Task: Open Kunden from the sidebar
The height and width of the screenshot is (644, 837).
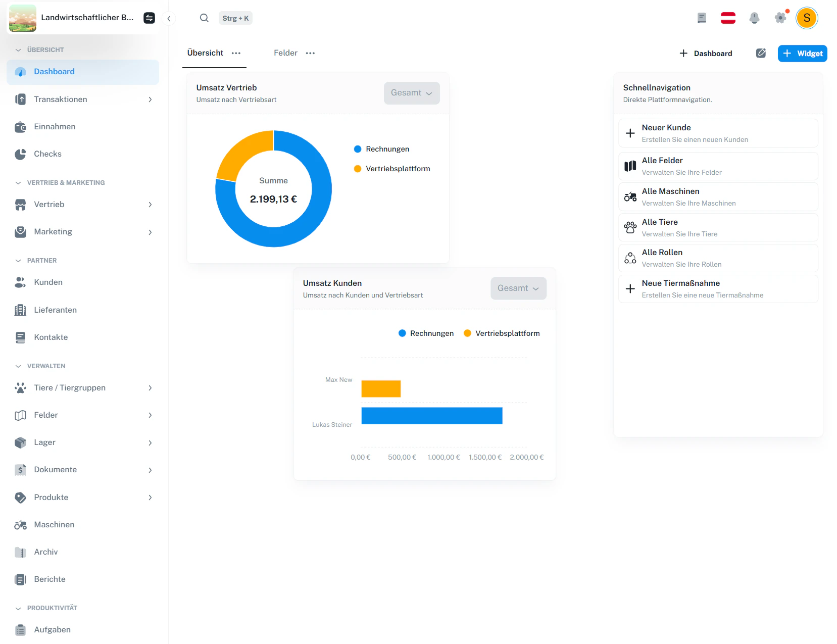Action: point(48,282)
